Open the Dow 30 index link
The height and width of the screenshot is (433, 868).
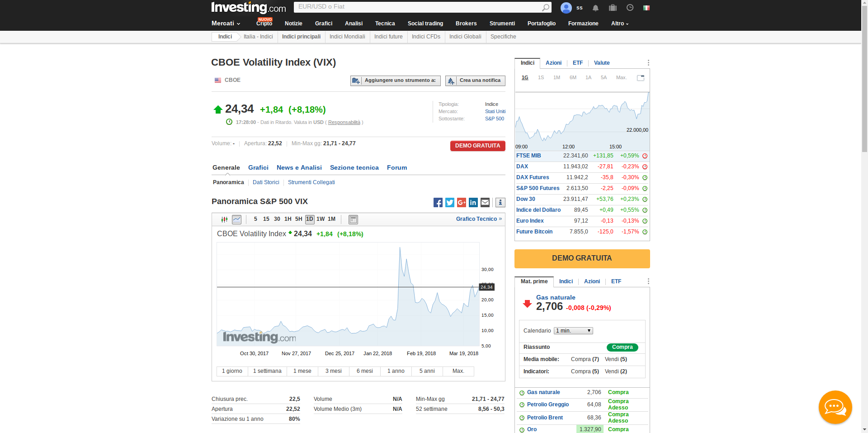pyautogui.click(x=525, y=200)
